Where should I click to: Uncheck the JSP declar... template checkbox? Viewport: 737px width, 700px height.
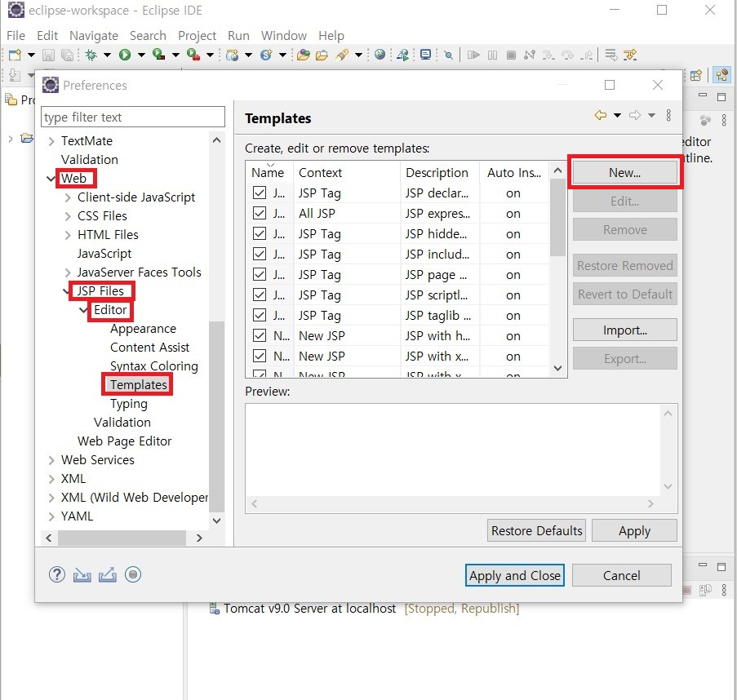click(x=260, y=193)
